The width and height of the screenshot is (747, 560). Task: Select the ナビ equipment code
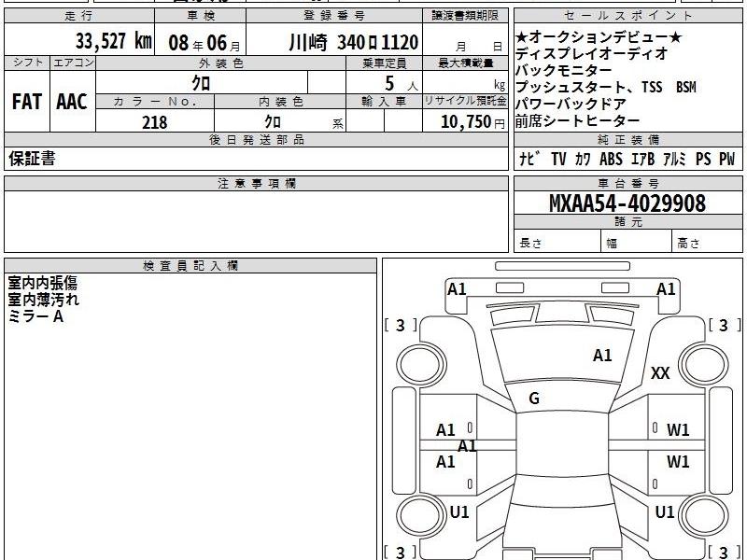pos(529,159)
